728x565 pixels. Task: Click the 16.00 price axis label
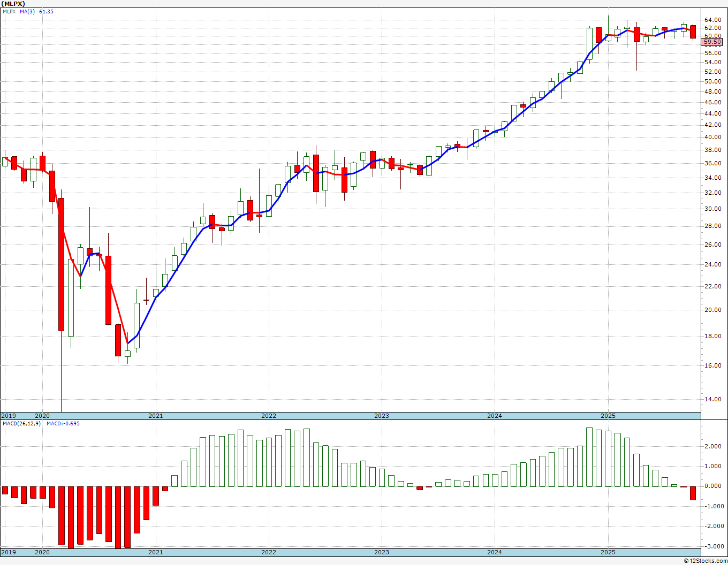click(x=712, y=365)
